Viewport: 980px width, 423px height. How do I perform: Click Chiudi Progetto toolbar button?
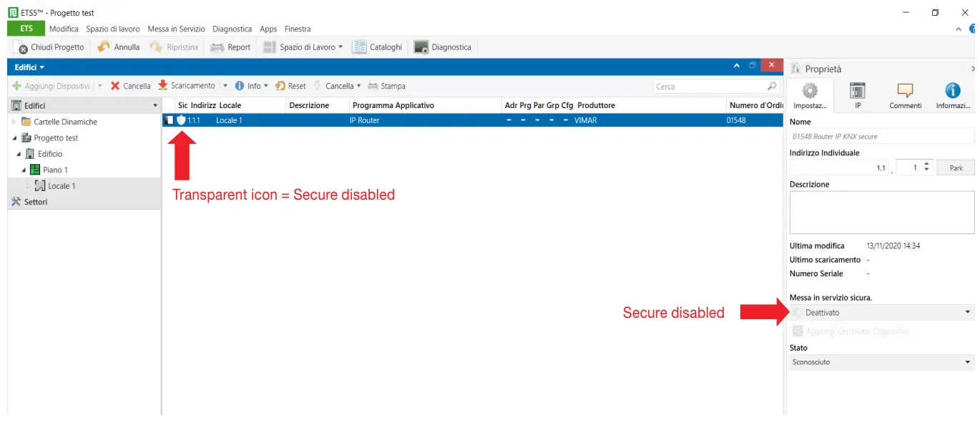[51, 47]
